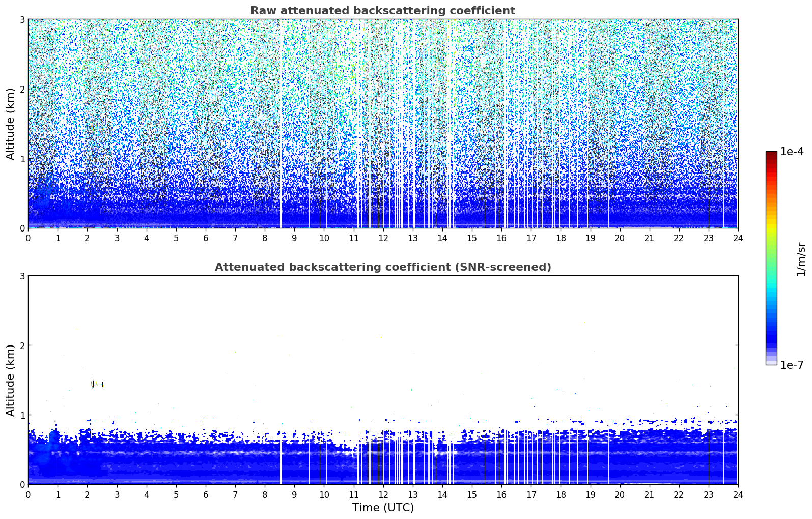Click the 'Altitude (km)' label of the SNR-screened plot
Image resolution: width=812 pixels, height=519 pixels.
(x=11, y=380)
